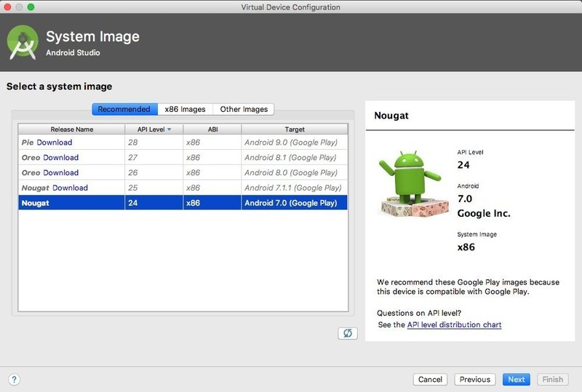The height and width of the screenshot is (392, 582).
Task: Click the Android 8.1 (Google Play) cell
Action: [295, 157]
